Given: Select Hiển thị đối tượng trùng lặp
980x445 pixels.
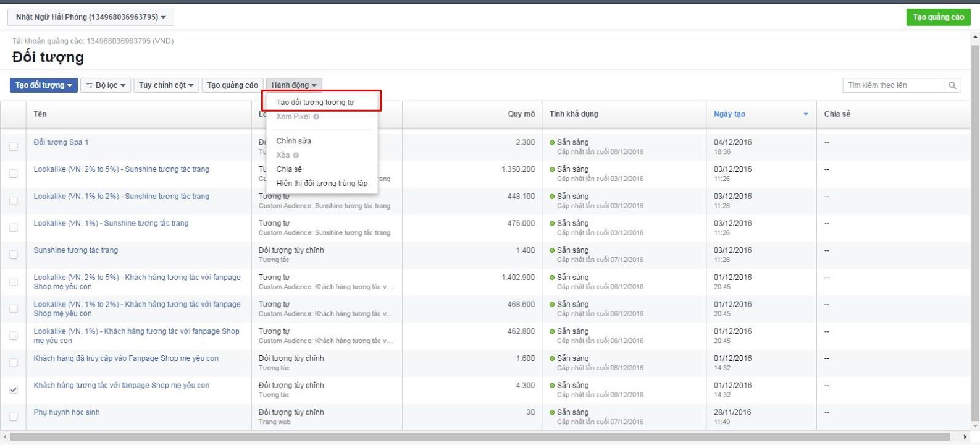Looking at the screenshot, I should [x=322, y=184].
